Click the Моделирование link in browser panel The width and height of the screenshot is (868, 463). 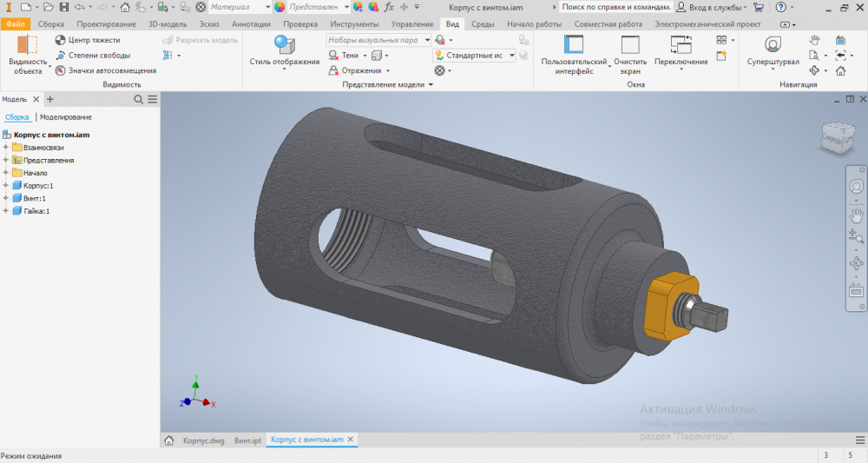66,117
